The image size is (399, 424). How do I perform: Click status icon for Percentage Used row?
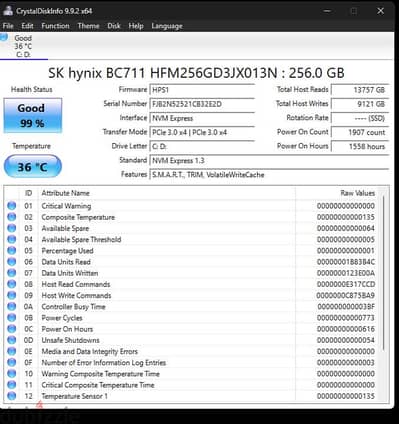[12, 250]
